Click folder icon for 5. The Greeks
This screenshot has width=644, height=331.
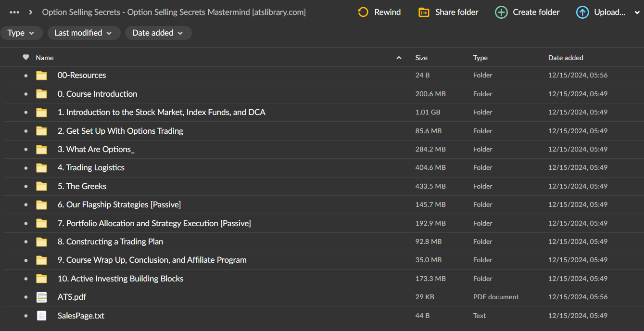42,186
